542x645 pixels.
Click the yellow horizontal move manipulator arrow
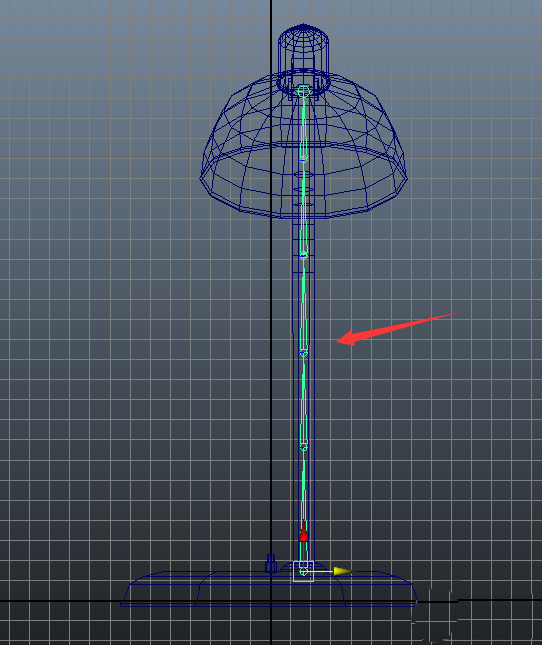[x=343, y=571]
